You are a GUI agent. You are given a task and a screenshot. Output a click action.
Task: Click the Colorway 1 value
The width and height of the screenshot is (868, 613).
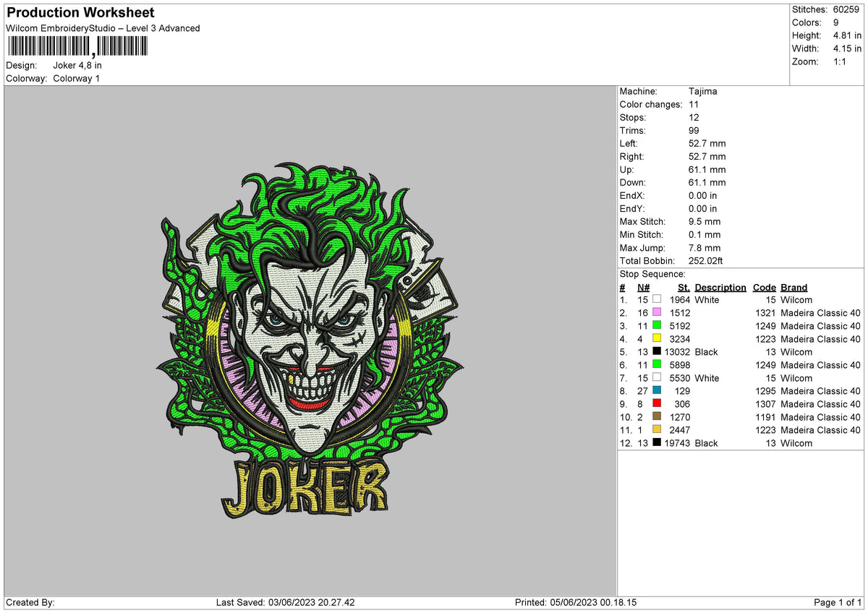point(77,79)
